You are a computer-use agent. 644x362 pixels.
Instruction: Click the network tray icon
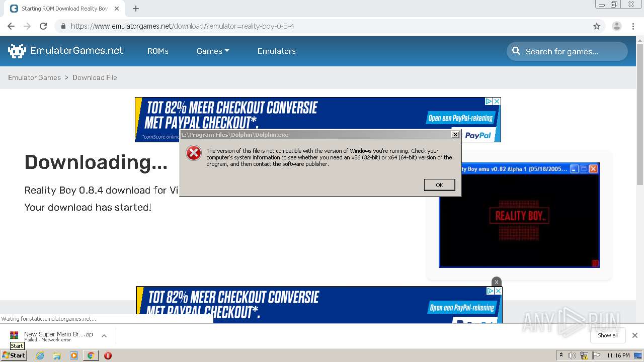pyautogui.click(x=584, y=355)
